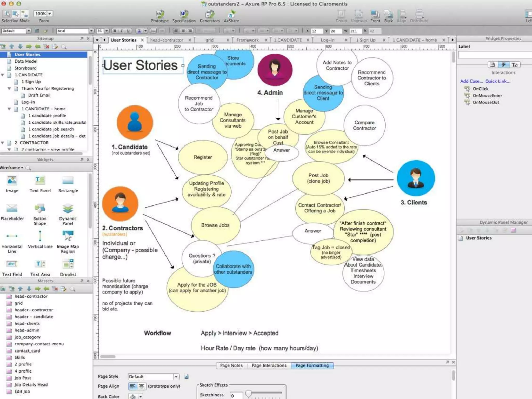
Task: Click the AxShare toolbar icon
Action: [x=231, y=14]
